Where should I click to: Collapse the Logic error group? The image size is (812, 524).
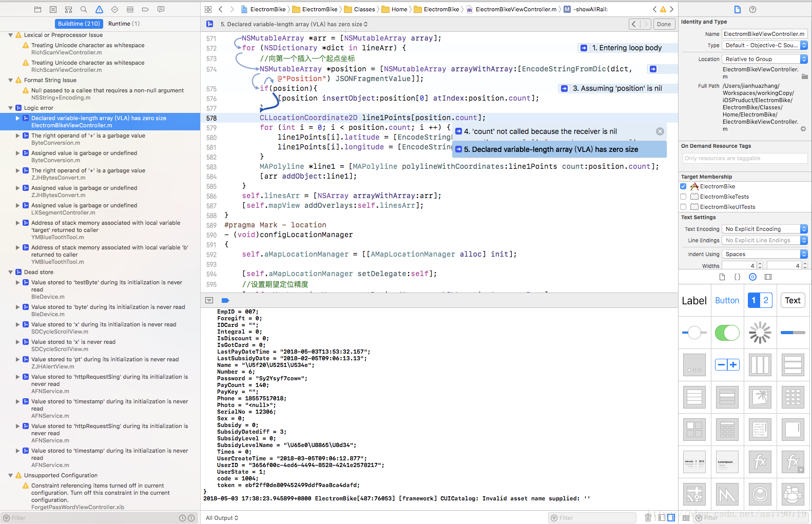click(x=11, y=108)
